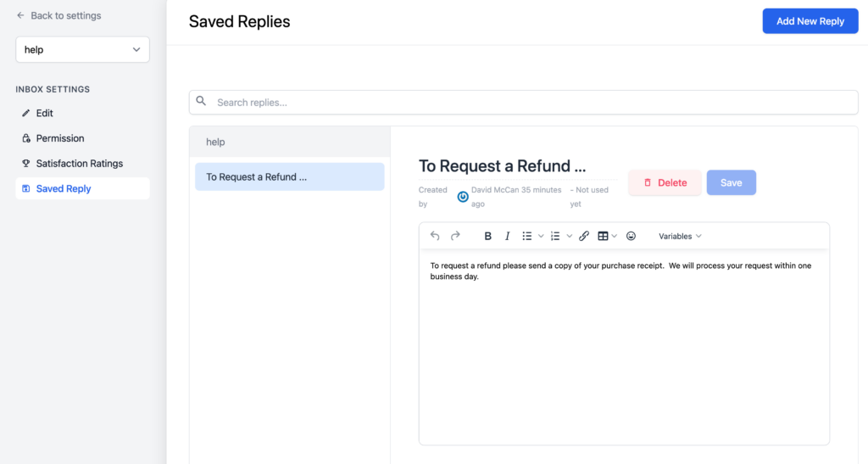The image size is (868, 464).
Task: Click the INBOX SETTINGS label
Action: [53, 89]
